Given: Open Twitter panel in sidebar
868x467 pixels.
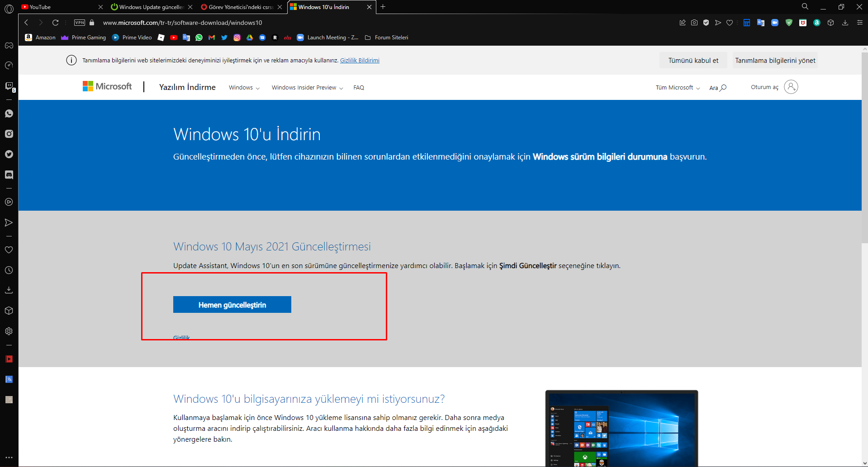Looking at the screenshot, I should [9, 154].
